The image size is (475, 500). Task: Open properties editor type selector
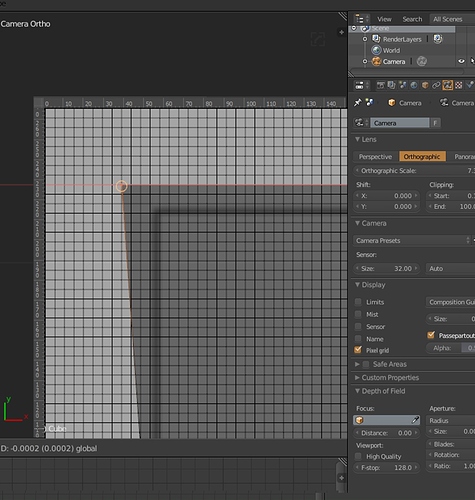point(362,85)
